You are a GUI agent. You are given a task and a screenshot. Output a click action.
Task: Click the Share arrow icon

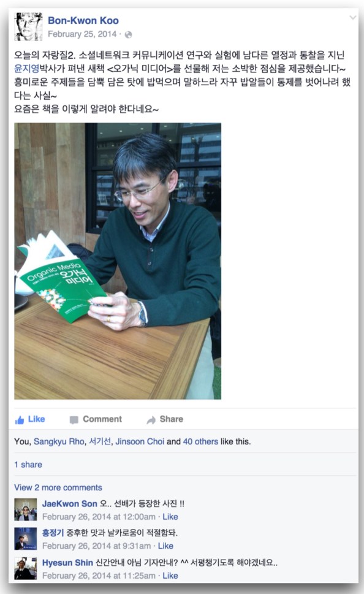[x=151, y=420]
